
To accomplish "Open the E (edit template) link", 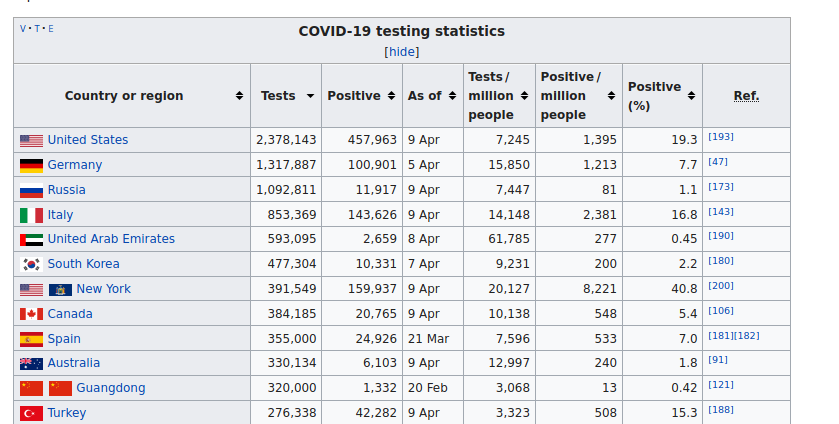I will click(x=51, y=28).
